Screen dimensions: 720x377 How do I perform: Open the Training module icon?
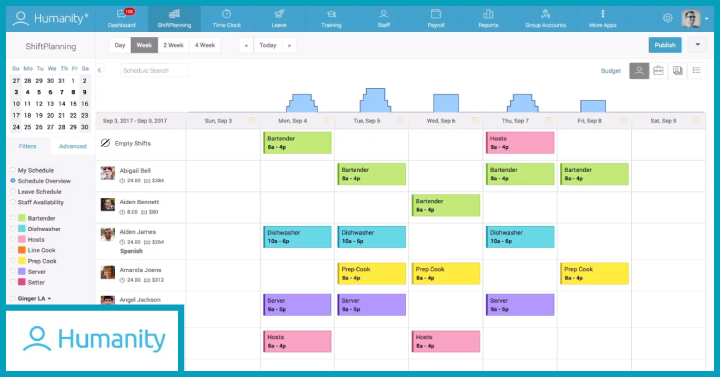click(x=331, y=14)
